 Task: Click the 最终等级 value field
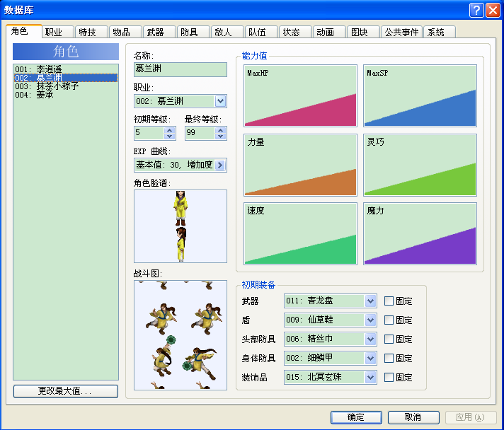(200, 133)
